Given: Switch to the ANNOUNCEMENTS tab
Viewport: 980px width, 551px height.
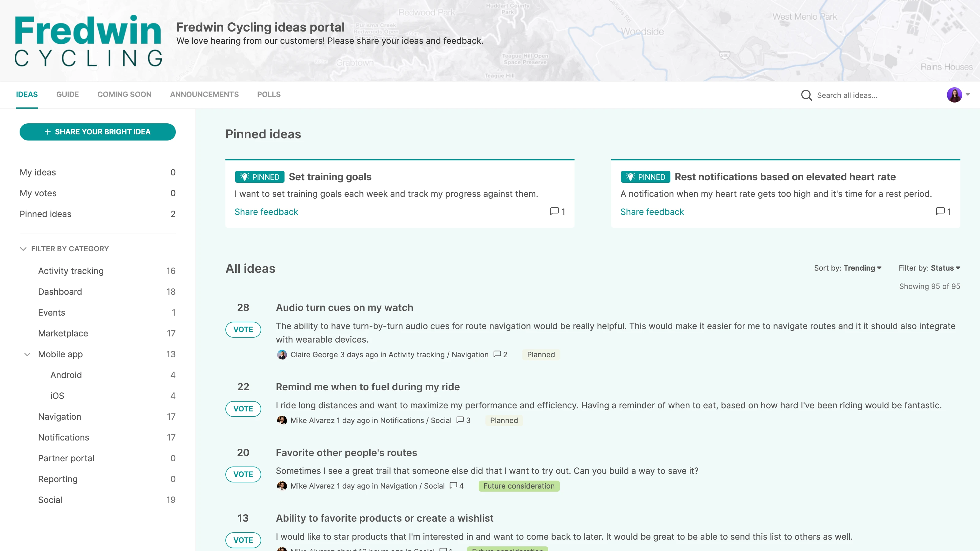Looking at the screenshot, I should tap(204, 94).
